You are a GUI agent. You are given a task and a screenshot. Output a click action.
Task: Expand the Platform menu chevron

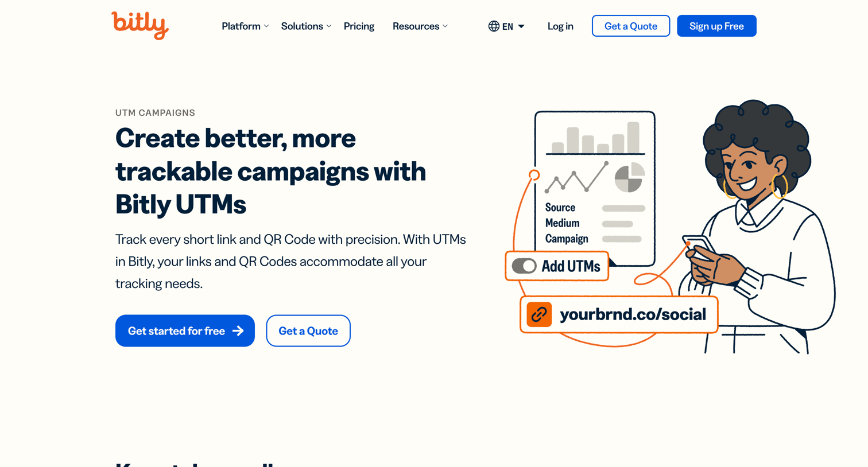266,26
